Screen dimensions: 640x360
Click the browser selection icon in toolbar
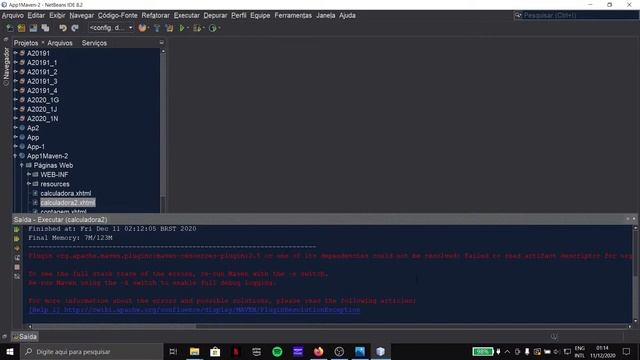[x=142, y=28]
